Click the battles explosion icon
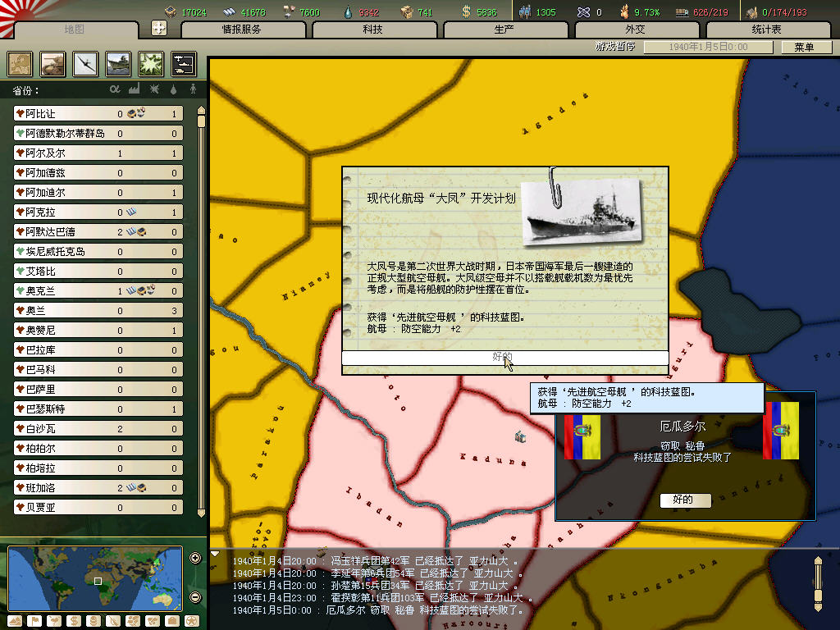 [151, 64]
